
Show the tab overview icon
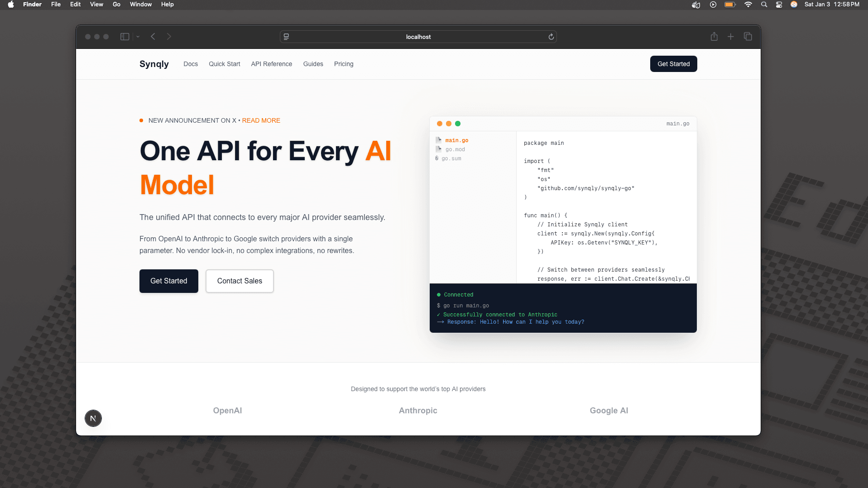[x=748, y=37]
